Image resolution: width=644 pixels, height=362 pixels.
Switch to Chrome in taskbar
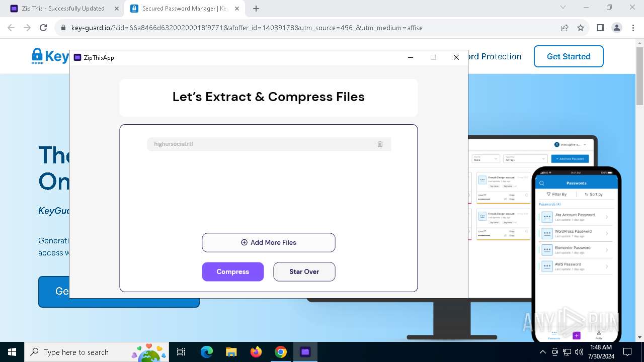(281, 352)
